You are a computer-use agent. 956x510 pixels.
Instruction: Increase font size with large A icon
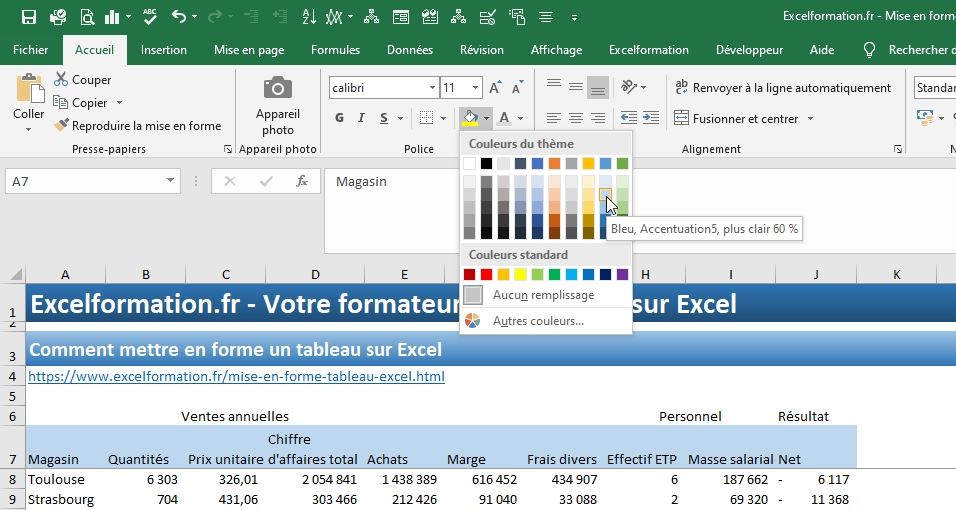point(495,87)
